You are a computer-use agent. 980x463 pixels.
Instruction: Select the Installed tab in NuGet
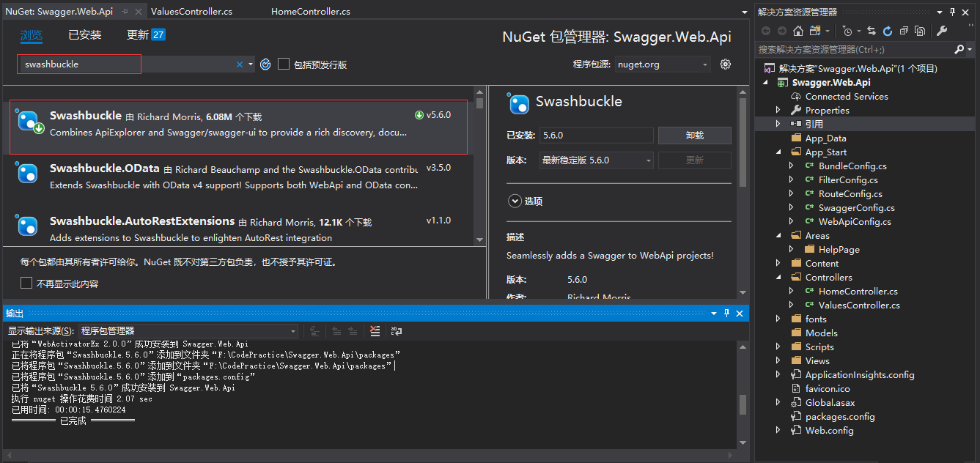[85, 35]
